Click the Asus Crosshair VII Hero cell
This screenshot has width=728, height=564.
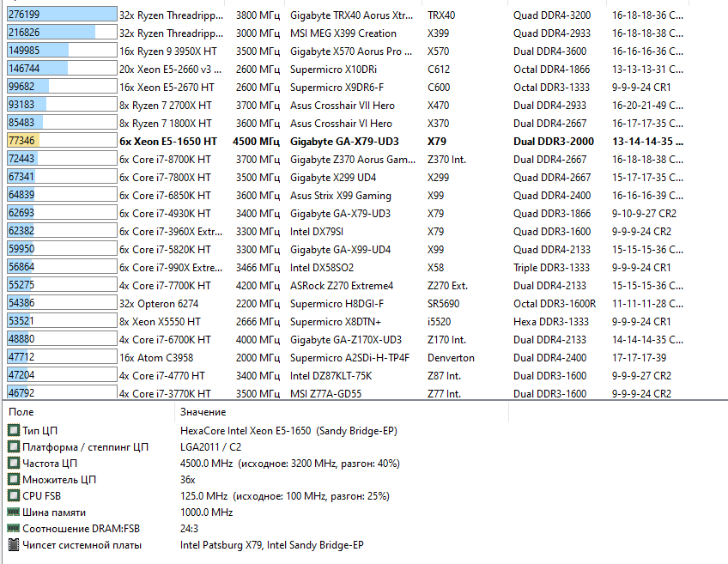click(343, 106)
